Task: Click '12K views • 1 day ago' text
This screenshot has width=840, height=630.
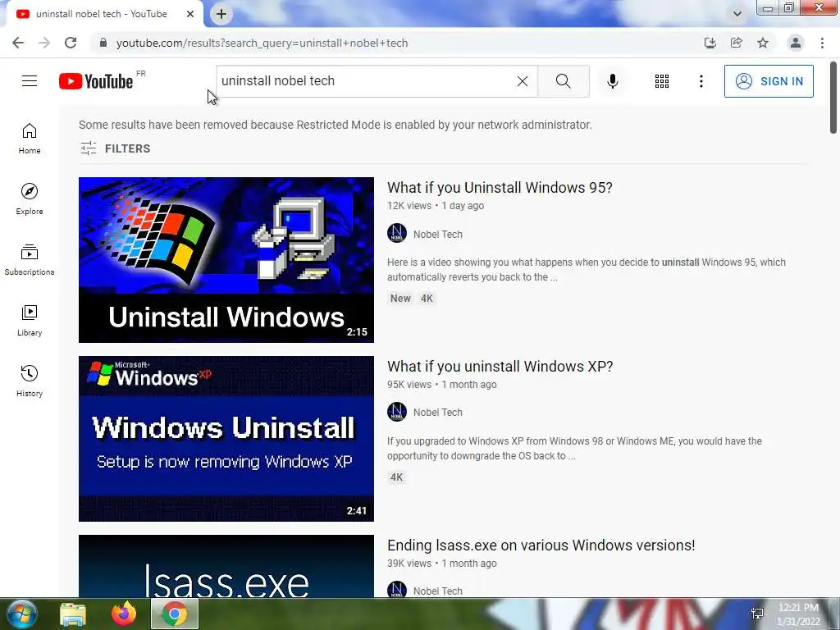Action: pyautogui.click(x=436, y=206)
